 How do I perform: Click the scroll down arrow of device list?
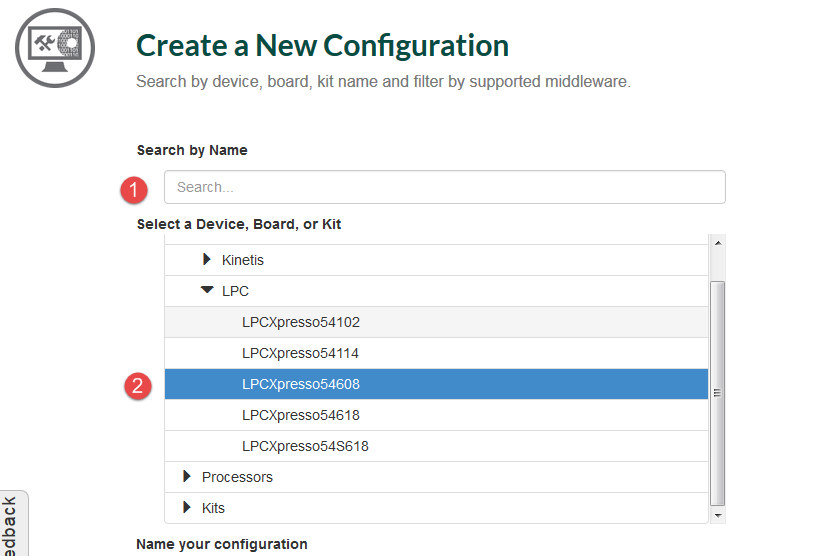click(x=717, y=515)
